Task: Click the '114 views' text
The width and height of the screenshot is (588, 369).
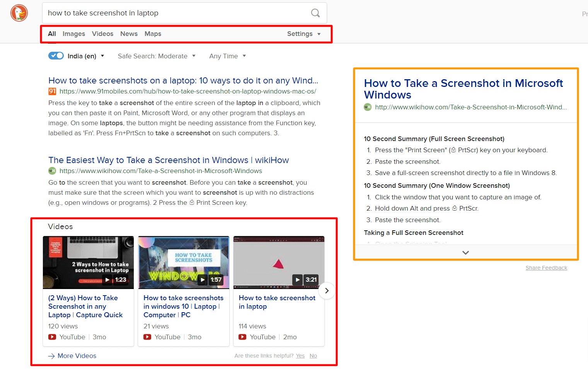Action: click(252, 326)
